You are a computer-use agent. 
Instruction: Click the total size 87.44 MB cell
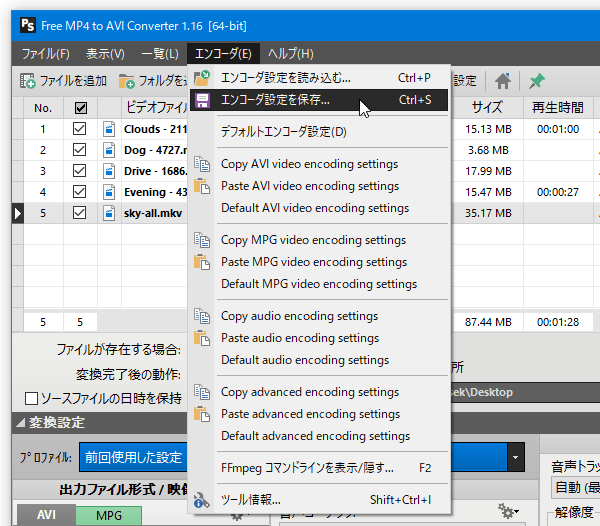click(x=488, y=322)
